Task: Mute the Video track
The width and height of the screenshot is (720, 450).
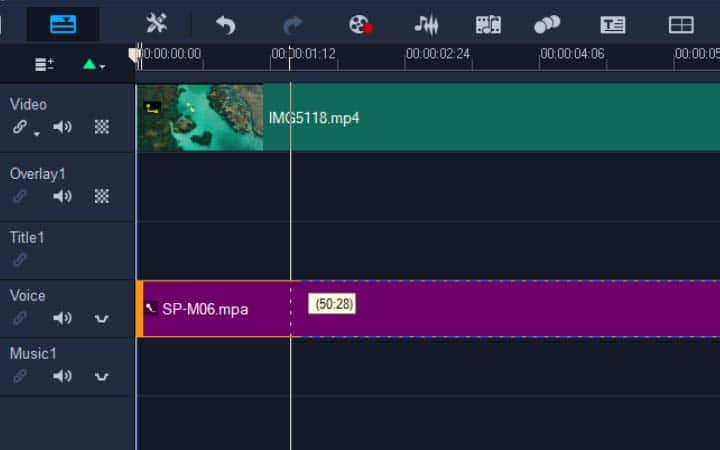Action: 62,126
